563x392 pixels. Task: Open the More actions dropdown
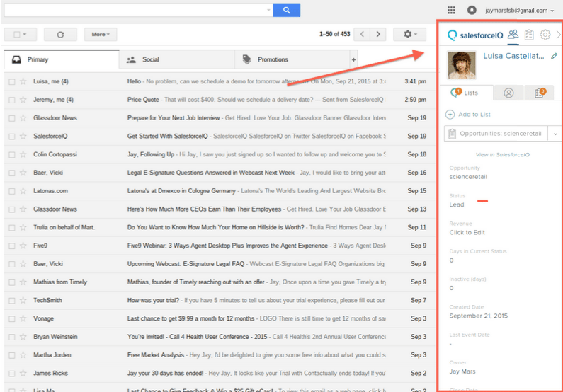[x=100, y=35]
